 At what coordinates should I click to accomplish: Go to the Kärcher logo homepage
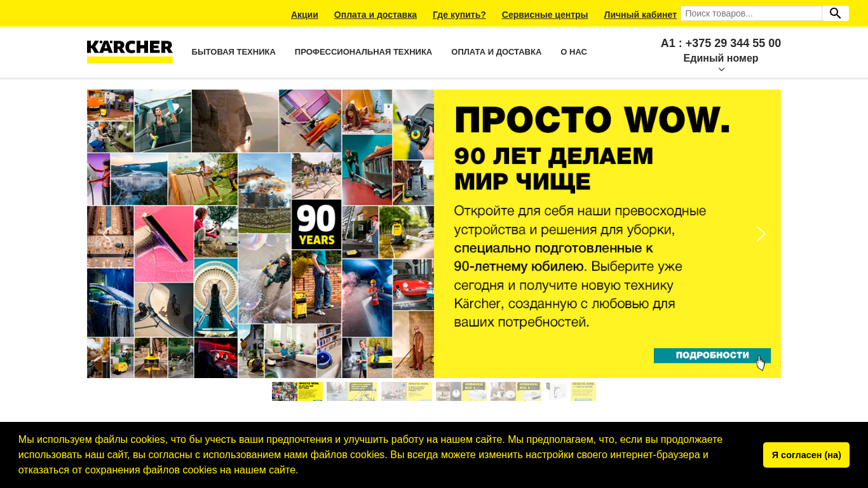point(130,51)
